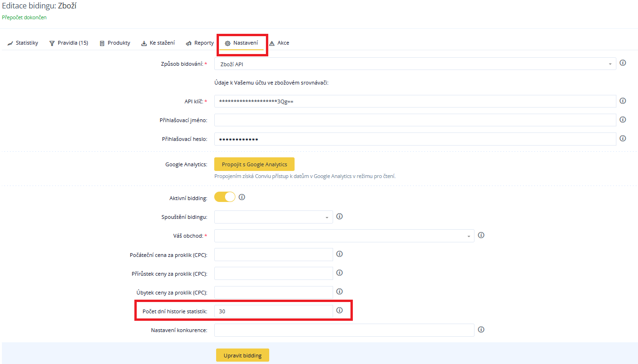Open the Akce tab

click(x=279, y=43)
